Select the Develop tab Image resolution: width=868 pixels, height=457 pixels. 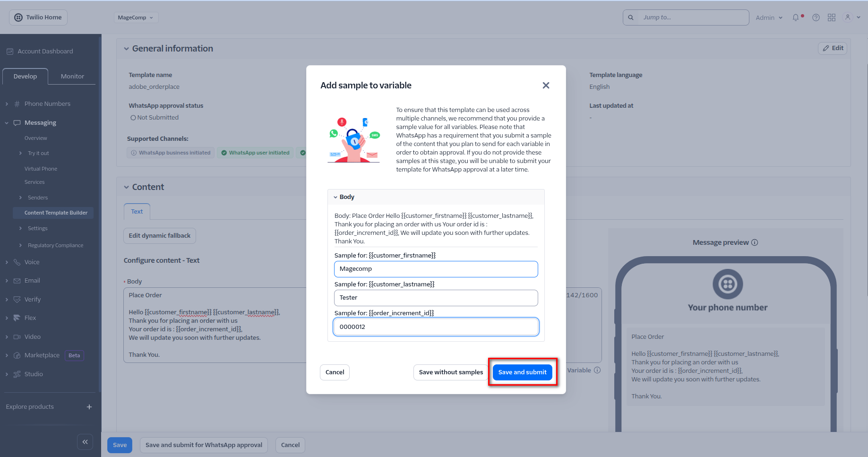[x=25, y=76]
